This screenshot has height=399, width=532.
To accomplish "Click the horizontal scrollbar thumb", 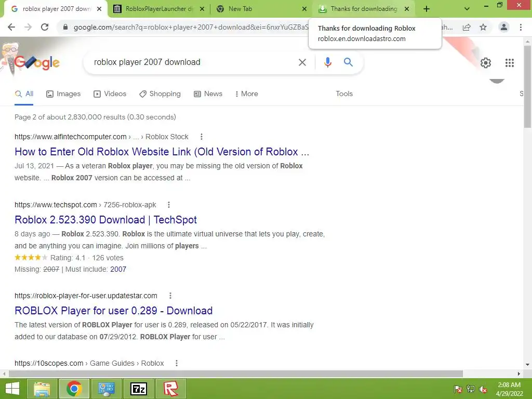I will pyautogui.click(x=236, y=374).
